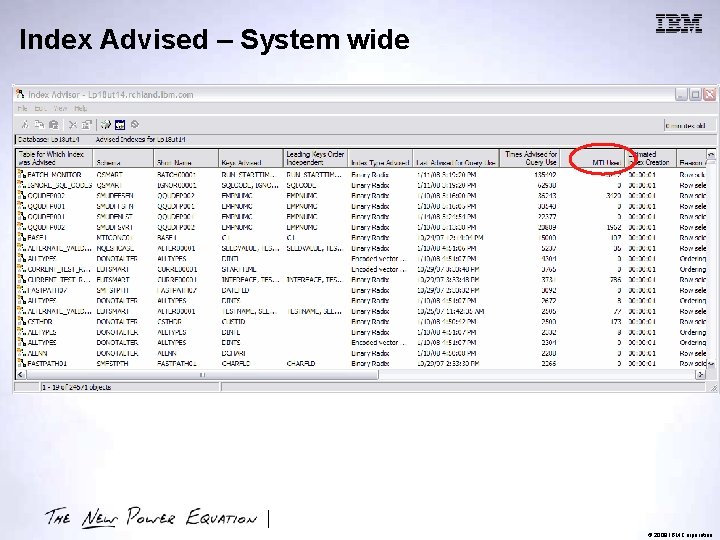720x540 pixels.
Task: Sort by the Keys Advised column header
Action: (251, 158)
